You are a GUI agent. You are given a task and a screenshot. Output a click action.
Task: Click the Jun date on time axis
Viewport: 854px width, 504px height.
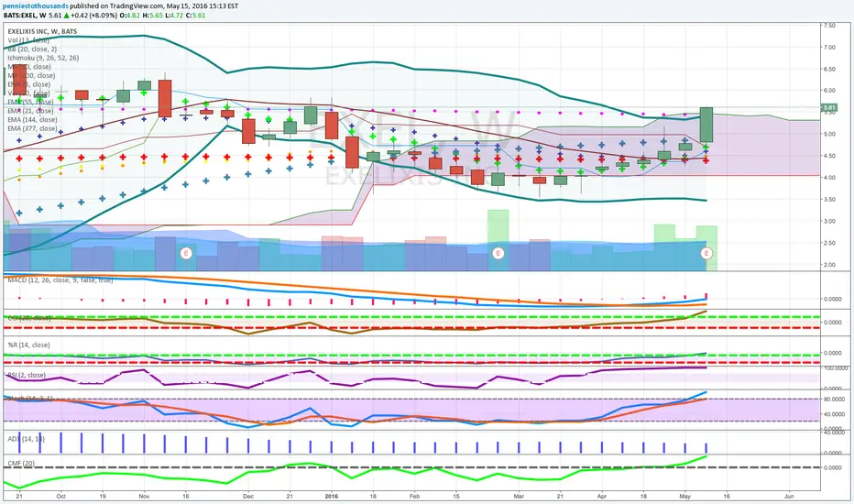(789, 497)
